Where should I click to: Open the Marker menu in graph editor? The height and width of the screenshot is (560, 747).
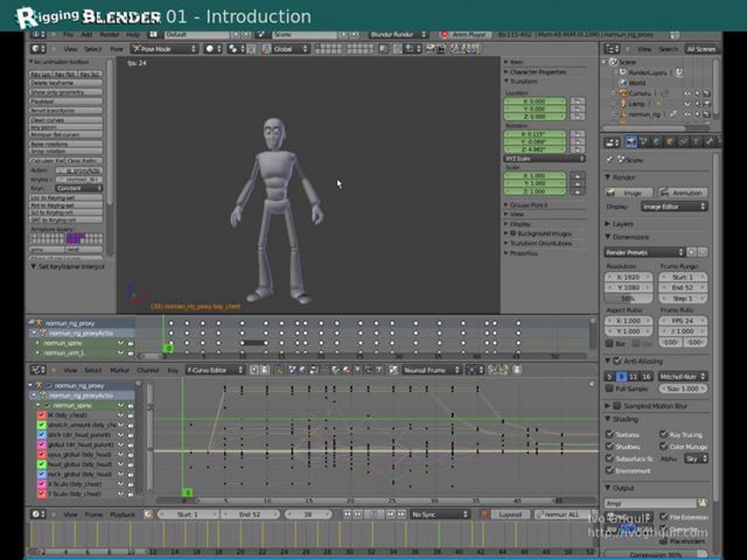[x=120, y=370]
